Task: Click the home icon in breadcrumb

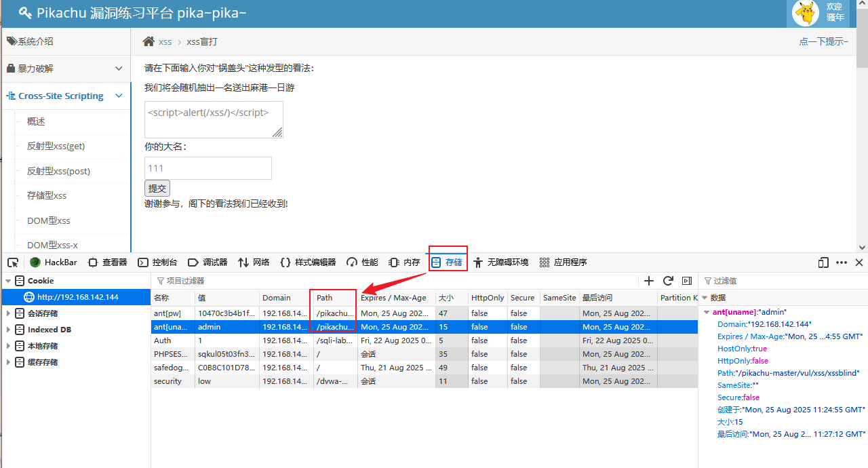Action: 149,42
